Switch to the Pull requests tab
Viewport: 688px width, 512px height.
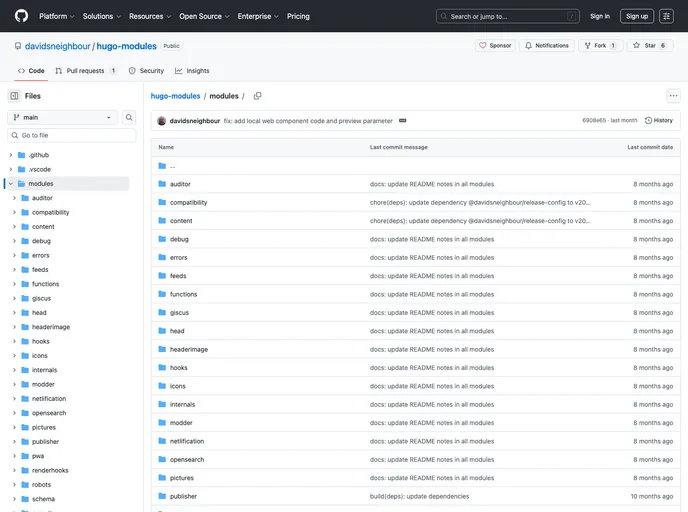pyautogui.click(x=86, y=71)
